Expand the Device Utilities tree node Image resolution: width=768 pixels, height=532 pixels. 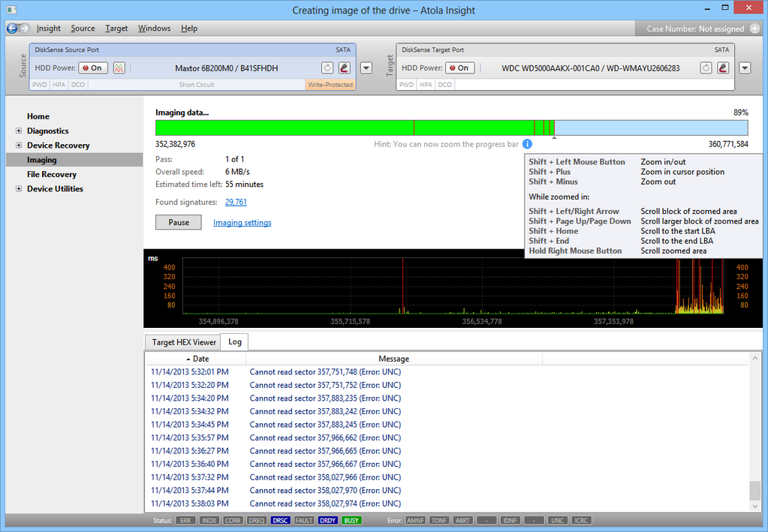19,188
